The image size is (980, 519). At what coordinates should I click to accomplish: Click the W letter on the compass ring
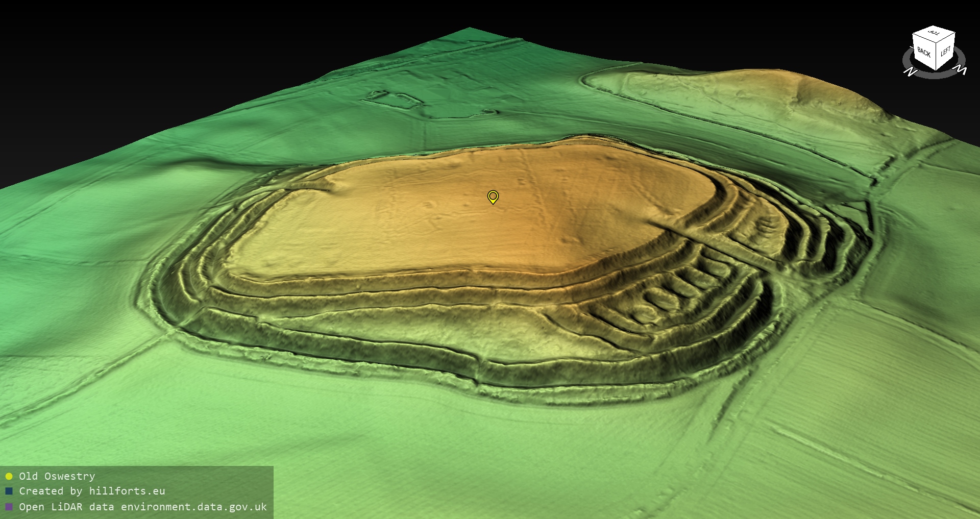(961, 70)
